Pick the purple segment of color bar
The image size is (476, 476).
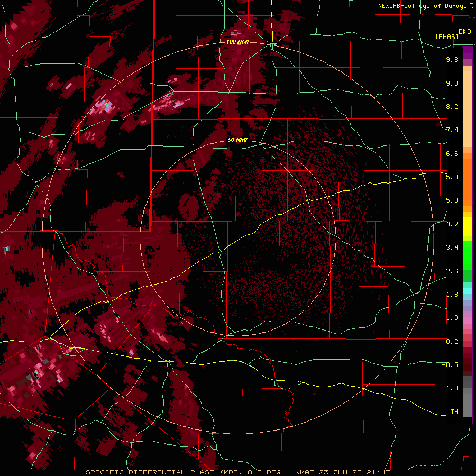click(x=467, y=53)
